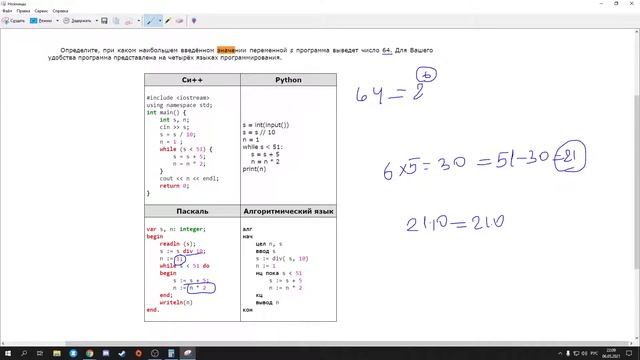
Task: Click the Си++ table header
Action: [x=192, y=80]
